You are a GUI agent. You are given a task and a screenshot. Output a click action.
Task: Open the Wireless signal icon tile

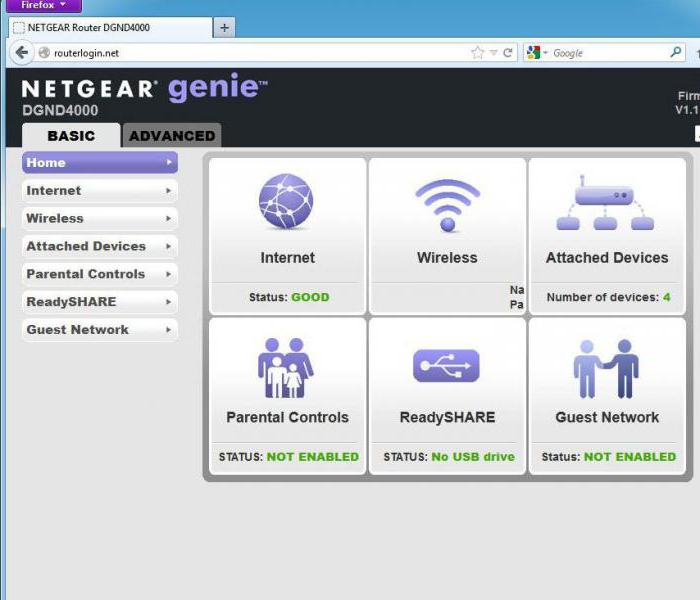coord(447,205)
